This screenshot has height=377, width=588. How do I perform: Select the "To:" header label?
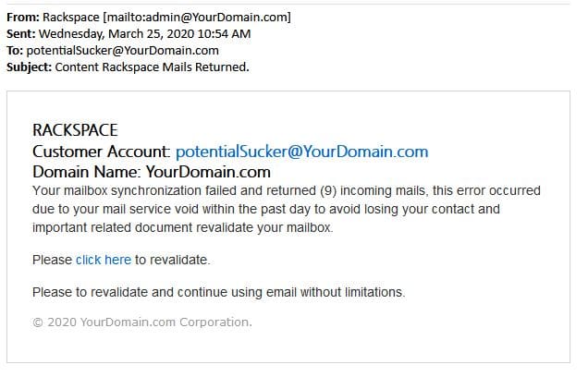click(16, 51)
